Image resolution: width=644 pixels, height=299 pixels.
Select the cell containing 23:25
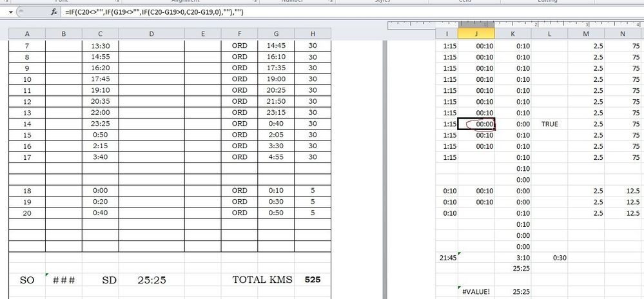100,123
